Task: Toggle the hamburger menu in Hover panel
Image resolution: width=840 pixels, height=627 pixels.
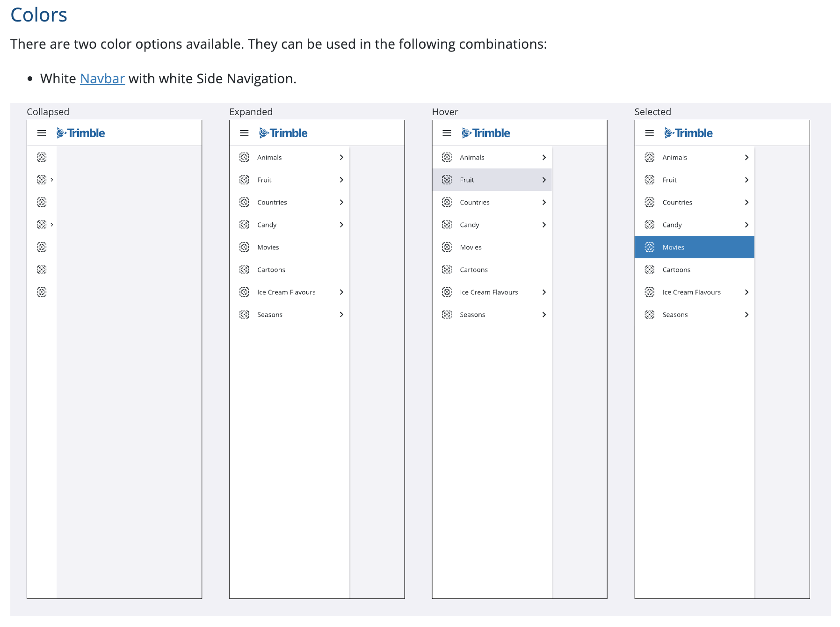Action: [447, 133]
